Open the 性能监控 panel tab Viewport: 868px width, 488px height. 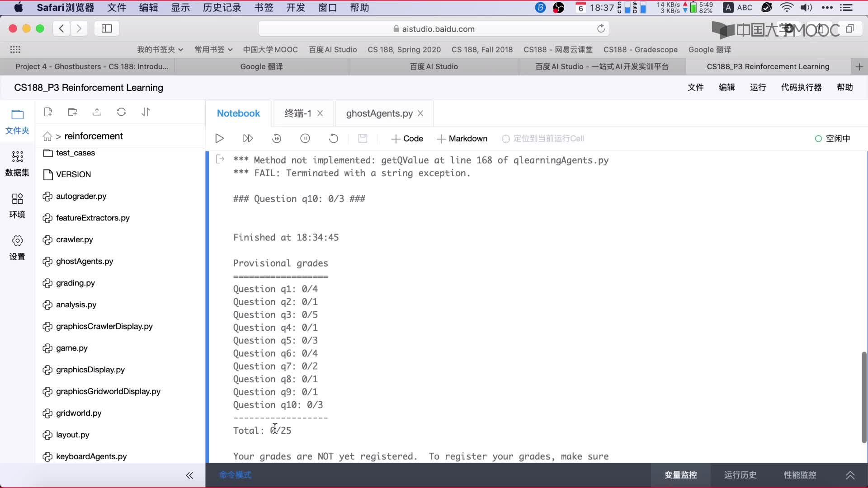800,475
